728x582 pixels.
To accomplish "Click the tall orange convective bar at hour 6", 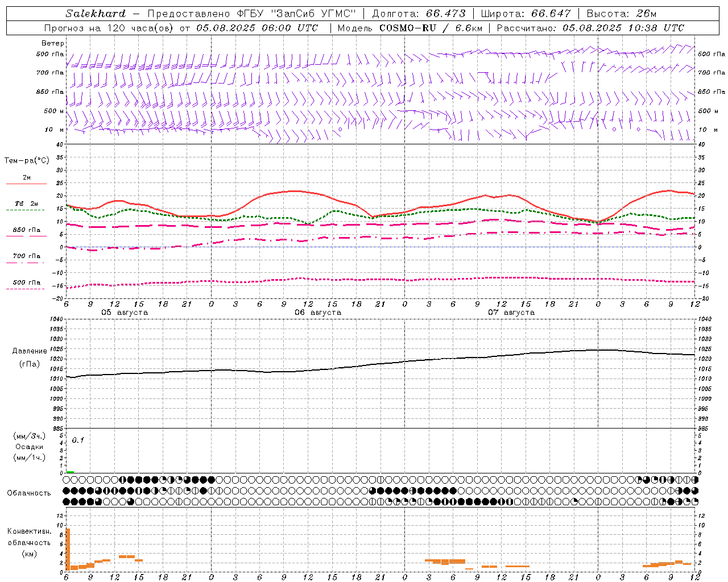I will pyautogui.click(x=68, y=550).
